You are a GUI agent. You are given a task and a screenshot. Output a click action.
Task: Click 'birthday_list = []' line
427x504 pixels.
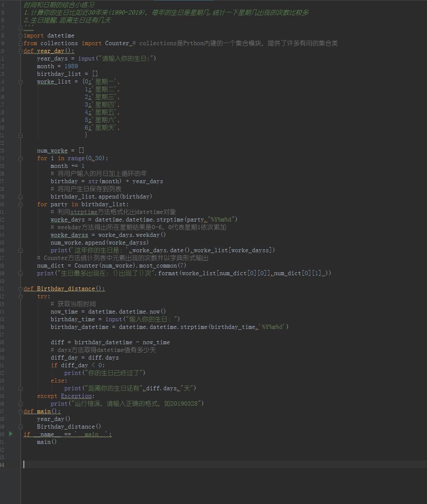[67, 74]
